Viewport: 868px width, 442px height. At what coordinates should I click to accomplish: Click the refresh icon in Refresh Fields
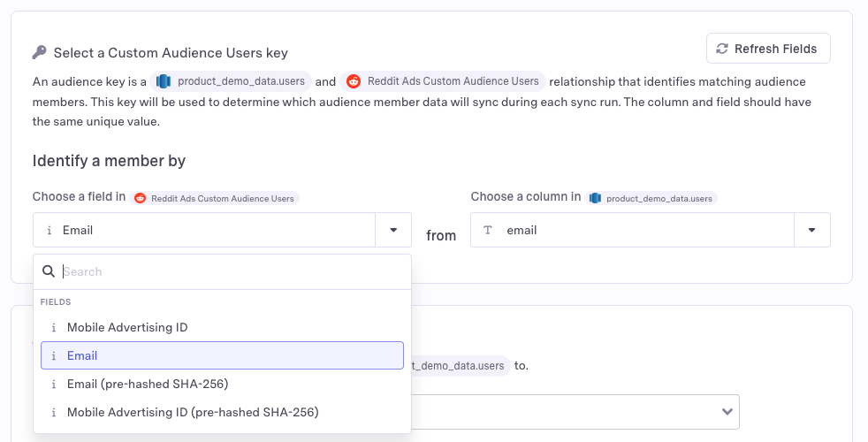(722, 49)
